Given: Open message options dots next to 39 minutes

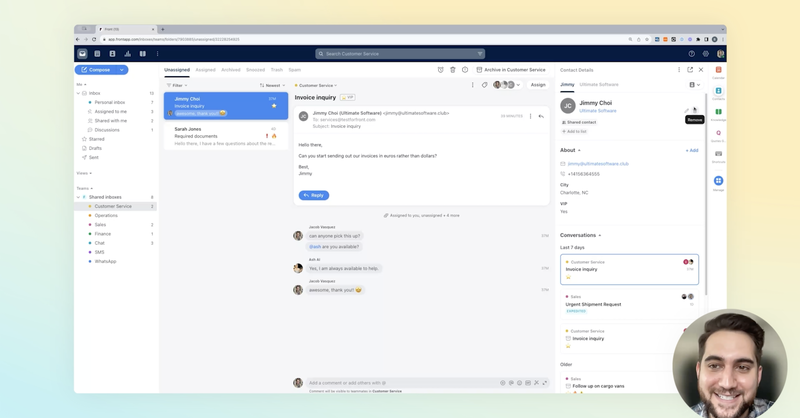Looking at the screenshot, I should pos(531,116).
